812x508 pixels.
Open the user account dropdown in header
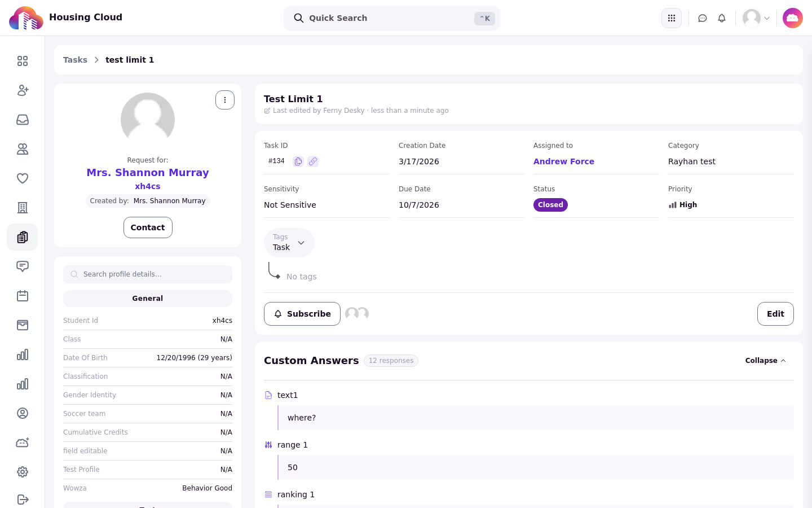click(756, 18)
